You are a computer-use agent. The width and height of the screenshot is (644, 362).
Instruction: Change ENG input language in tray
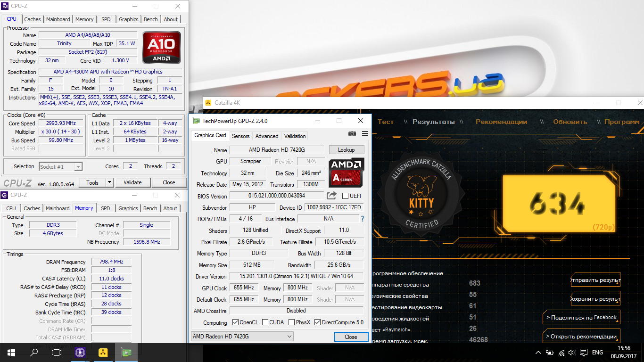coord(597,353)
